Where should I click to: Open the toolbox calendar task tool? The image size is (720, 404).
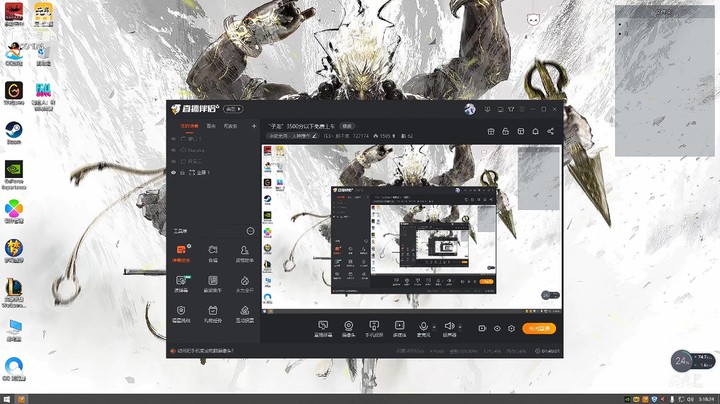pyautogui.click(x=213, y=314)
